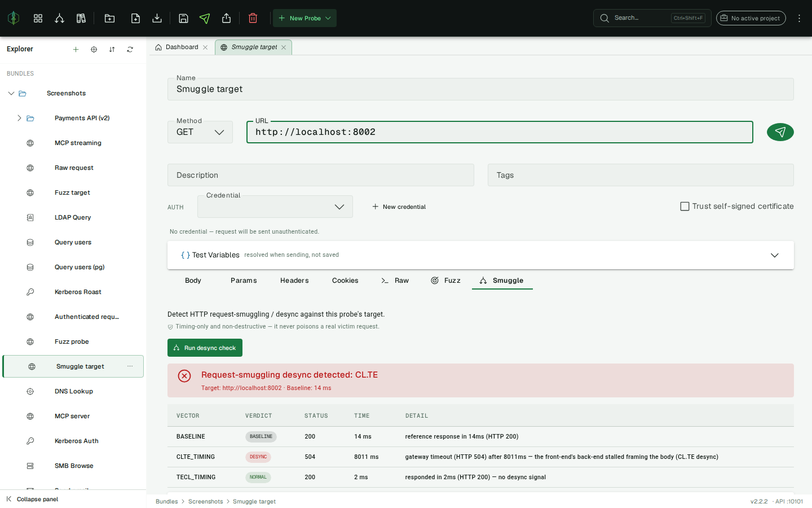This screenshot has width=812, height=508.
Task: Open the dashboard grid icon in toolbar
Action: (38, 18)
